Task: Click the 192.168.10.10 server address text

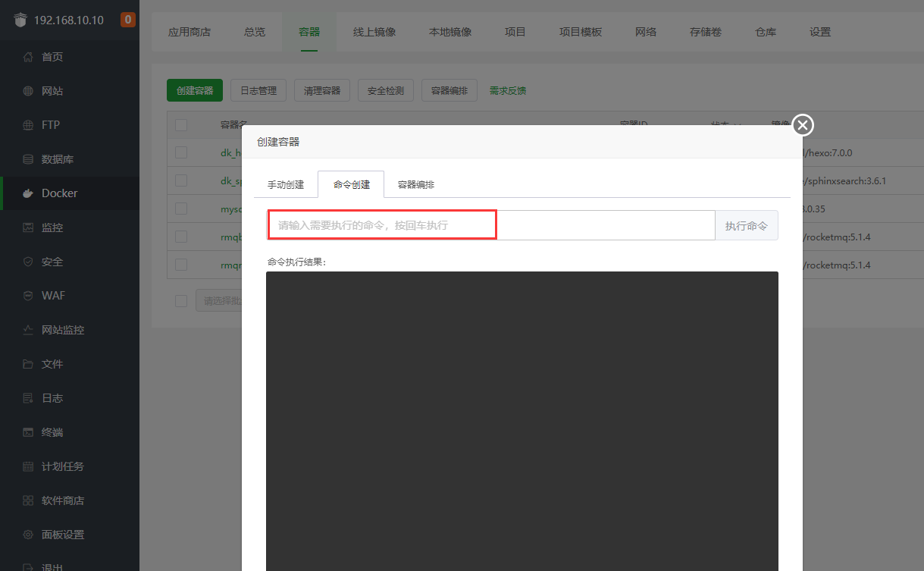Action: (69, 20)
